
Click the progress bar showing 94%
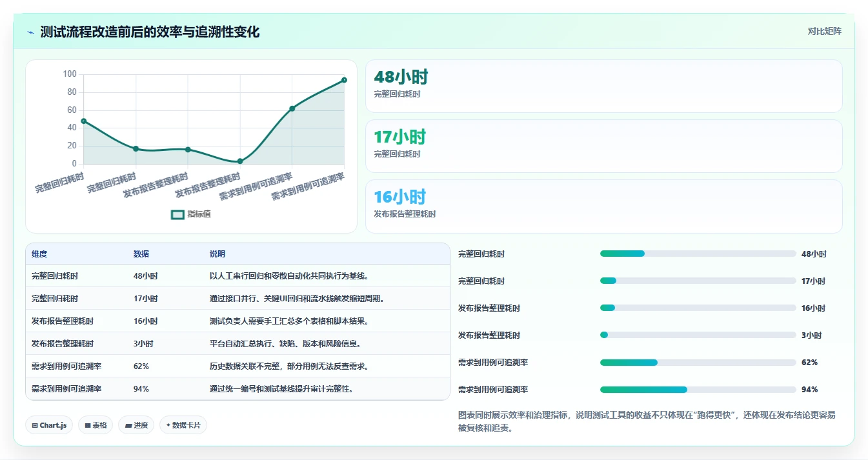coord(698,390)
